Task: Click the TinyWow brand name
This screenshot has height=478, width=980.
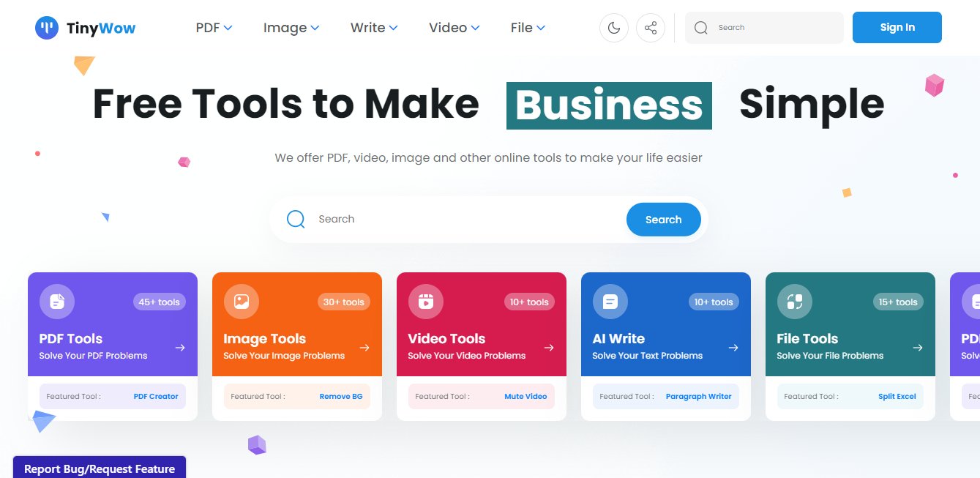Action: tap(101, 29)
